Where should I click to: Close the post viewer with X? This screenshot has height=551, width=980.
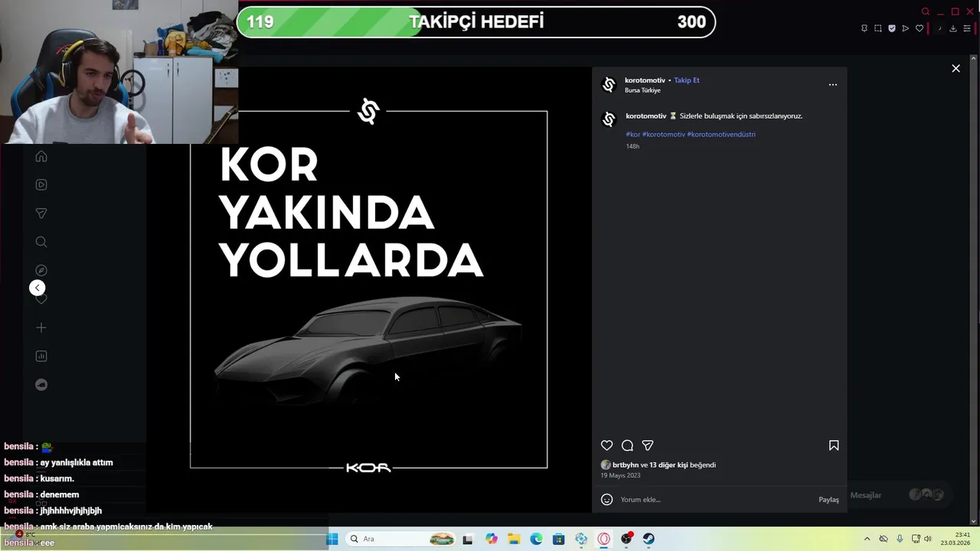(x=955, y=69)
